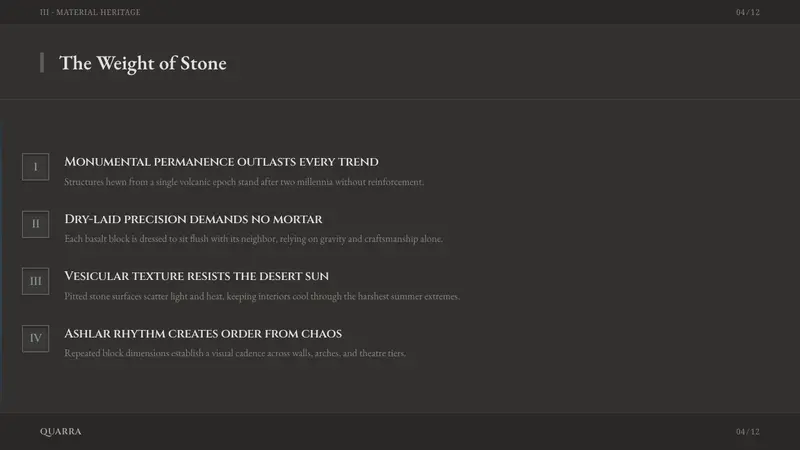Click the header label "III - MATERIAL HERITAGE"

(x=90, y=12)
